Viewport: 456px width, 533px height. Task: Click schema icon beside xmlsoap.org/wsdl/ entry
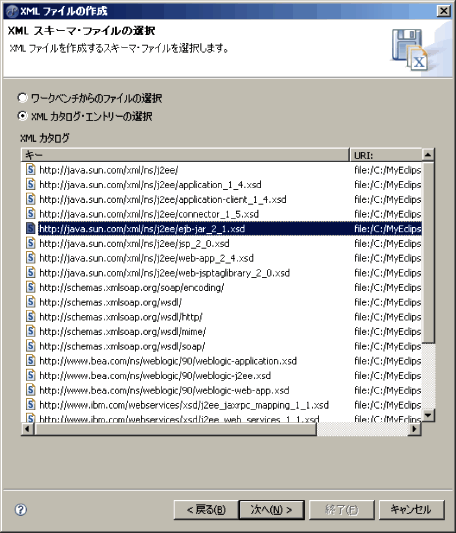tap(31, 302)
